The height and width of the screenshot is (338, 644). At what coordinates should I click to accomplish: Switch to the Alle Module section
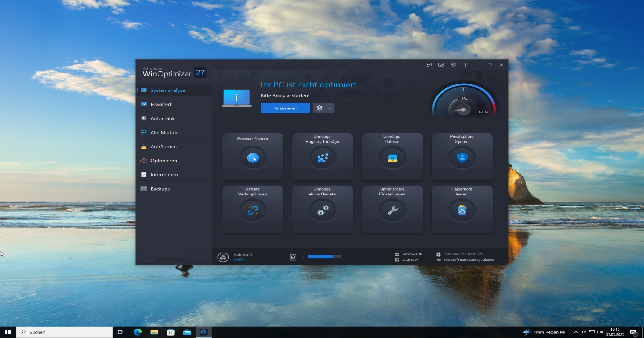pyautogui.click(x=164, y=132)
